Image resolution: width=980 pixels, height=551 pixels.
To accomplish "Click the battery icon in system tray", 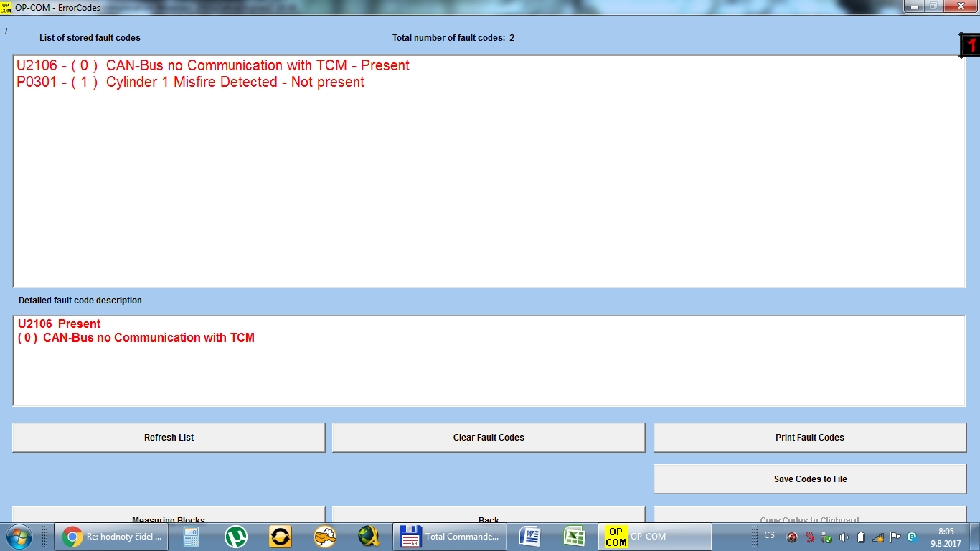I will [861, 537].
